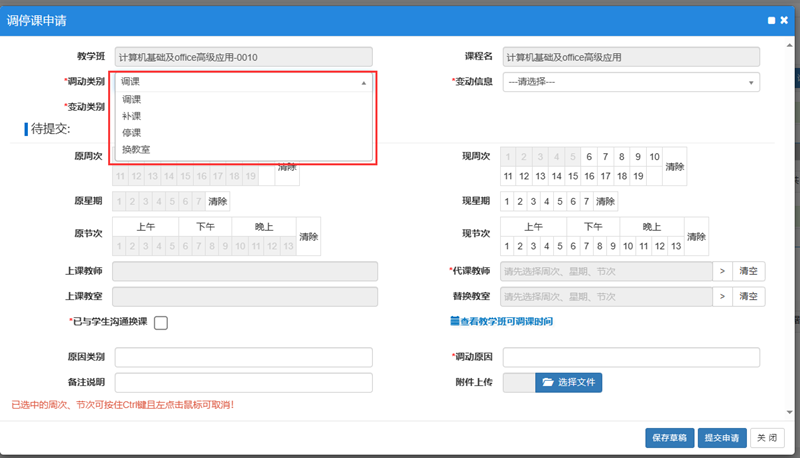Image resolution: width=800 pixels, height=458 pixels.
Task: Open the 变动信息 dropdown
Action: click(630, 82)
